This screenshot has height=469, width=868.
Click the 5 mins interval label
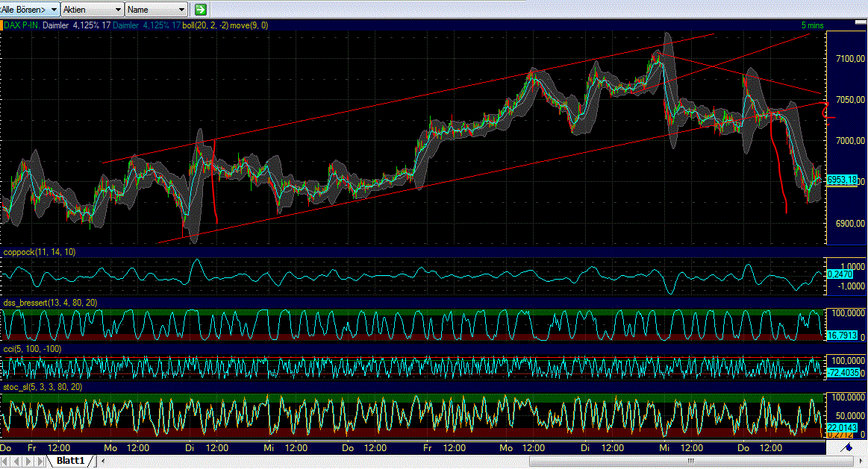[x=811, y=25]
